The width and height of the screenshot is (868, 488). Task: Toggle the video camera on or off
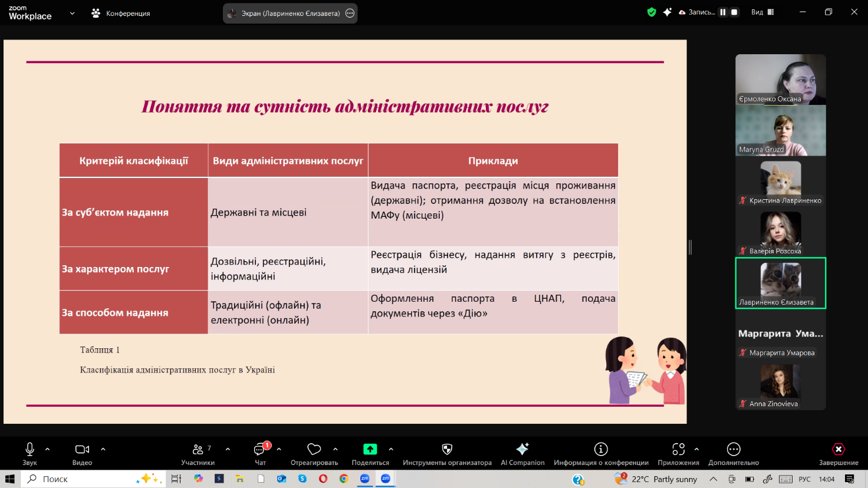[82, 450]
